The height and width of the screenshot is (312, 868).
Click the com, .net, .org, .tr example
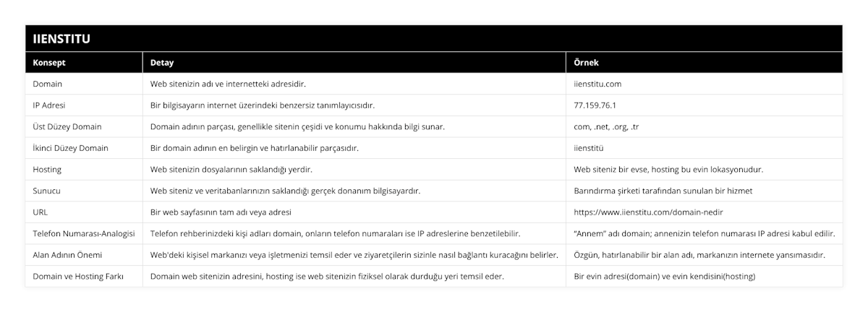pyautogui.click(x=605, y=126)
